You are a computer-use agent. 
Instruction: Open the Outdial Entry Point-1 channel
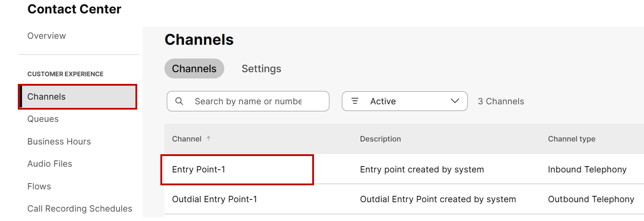pos(215,199)
